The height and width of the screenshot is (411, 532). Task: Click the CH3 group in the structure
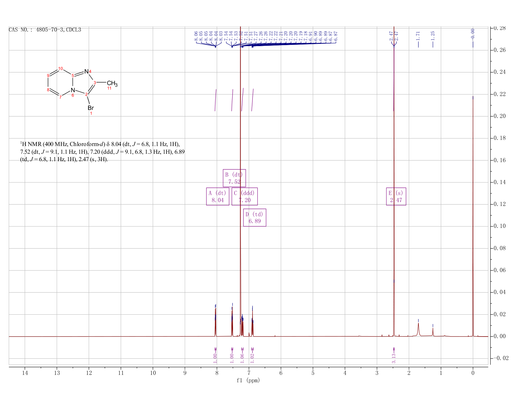click(112, 84)
